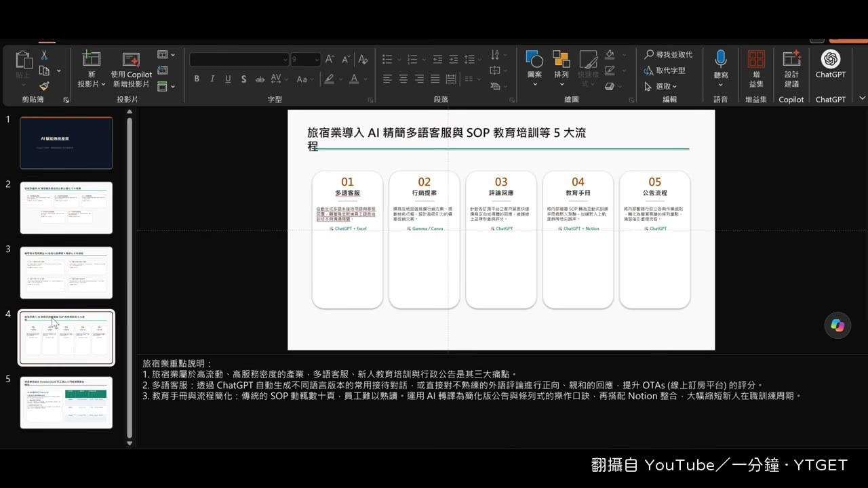The image size is (868, 488).
Task: Click the Decrease Font Size icon
Action: [x=347, y=60]
